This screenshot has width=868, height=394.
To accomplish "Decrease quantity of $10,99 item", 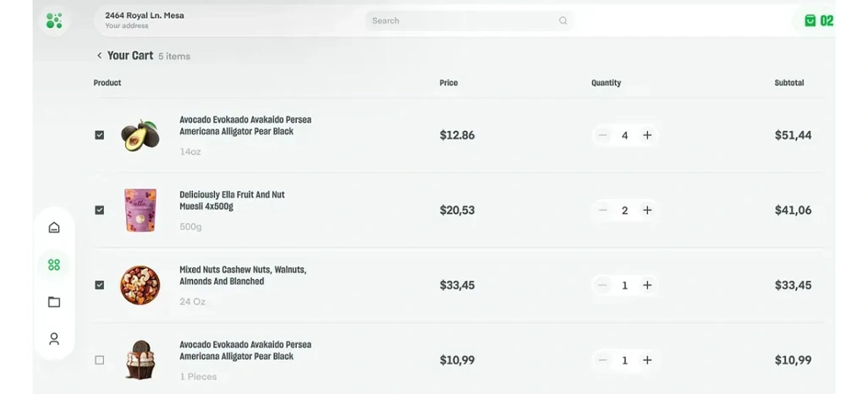I will click(603, 360).
